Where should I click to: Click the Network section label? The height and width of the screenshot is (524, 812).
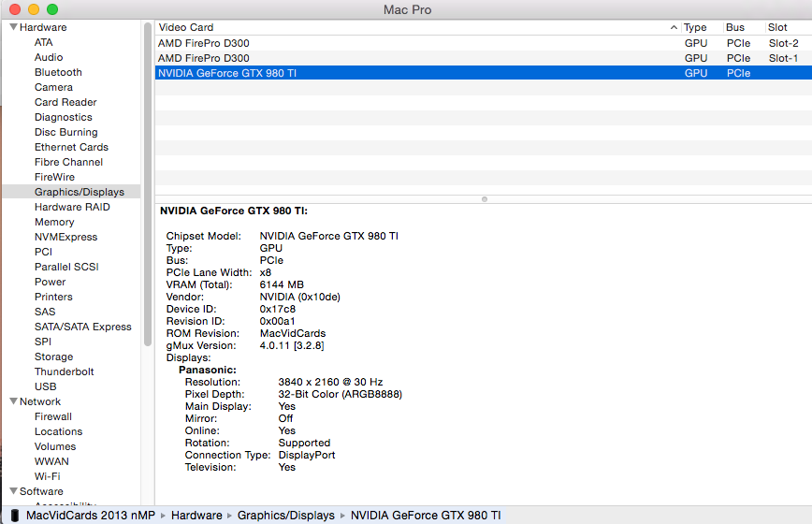[40, 401]
